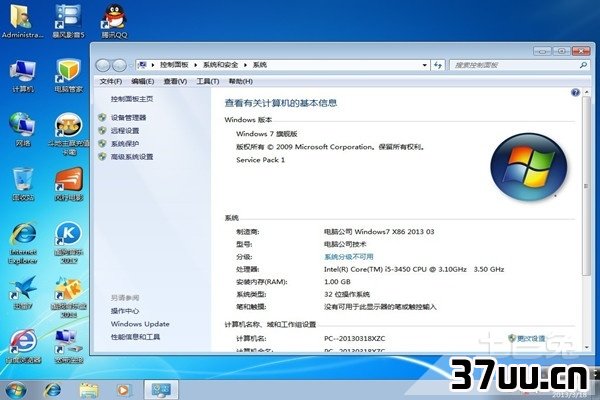Open 性能信息和工具 link
600x400 pixels.
135,337
